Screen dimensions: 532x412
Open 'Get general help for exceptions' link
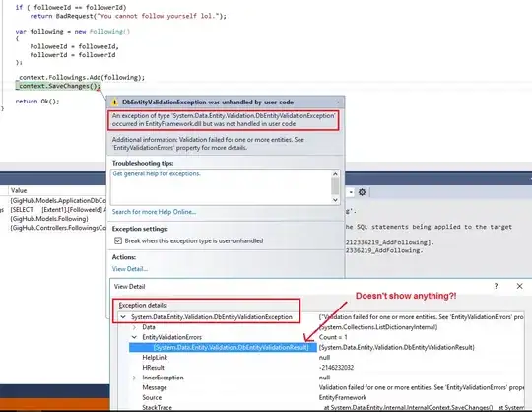tap(157, 173)
